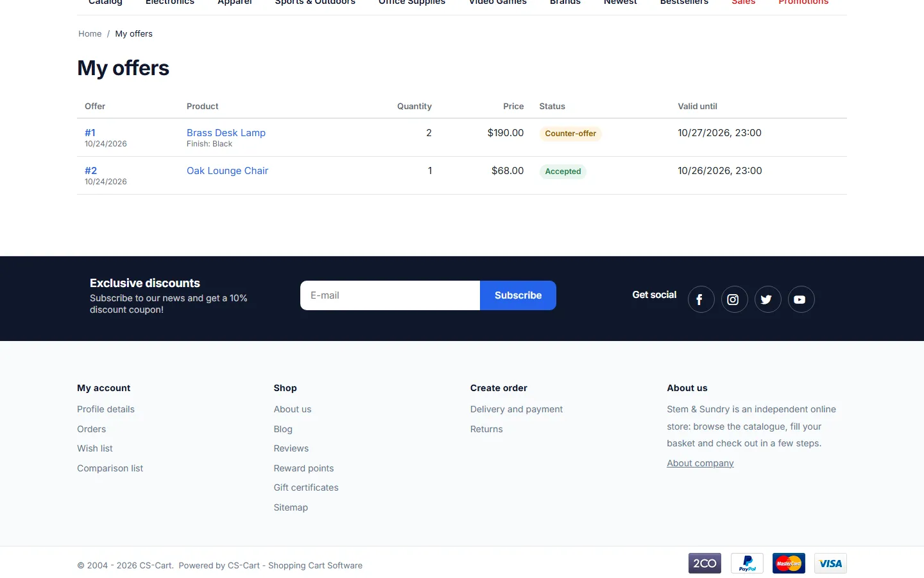This screenshot has height=578, width=924.
Task: Click the Status column header
Action: click(552, 107)
